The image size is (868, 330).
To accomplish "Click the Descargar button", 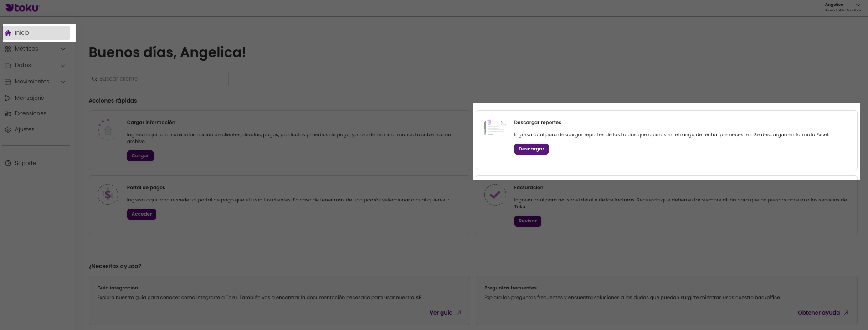I will point(531,149).
